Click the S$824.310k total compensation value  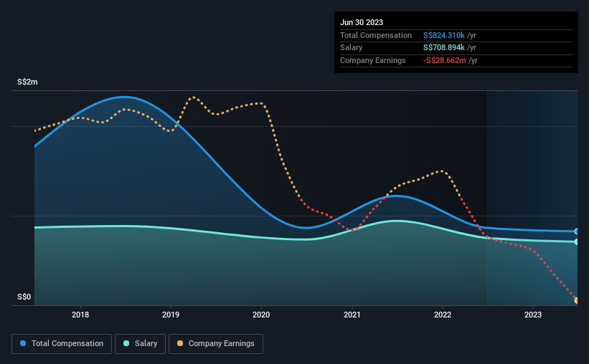tap(444, 35)
